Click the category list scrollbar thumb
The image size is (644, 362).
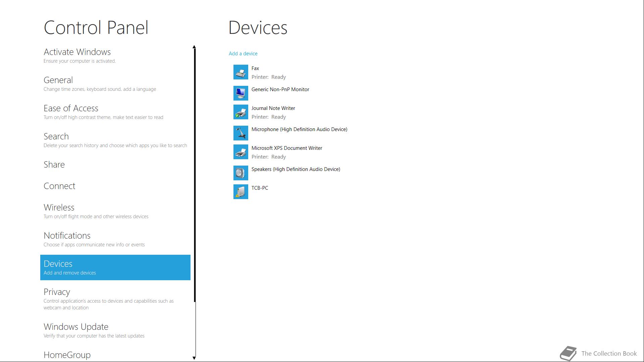tap(194, 175)
